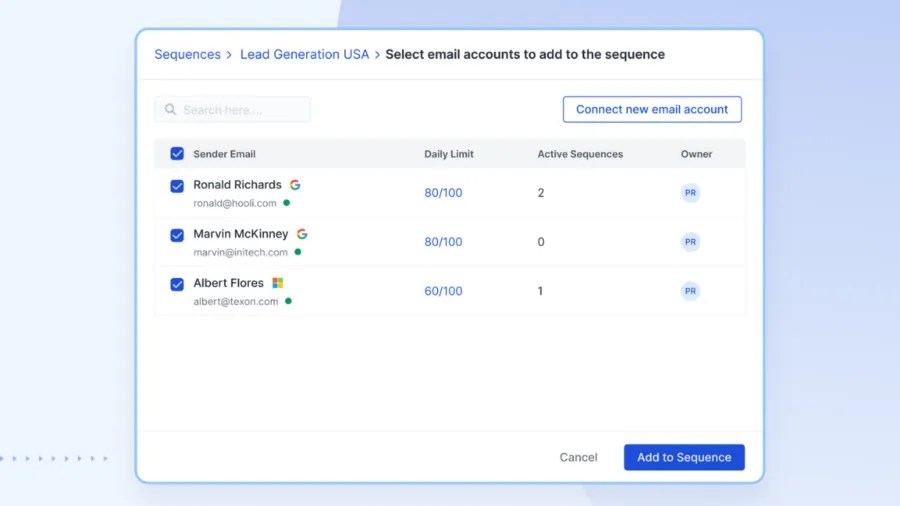Click green status dot beside ronald@hooli.com

point(286,203)
